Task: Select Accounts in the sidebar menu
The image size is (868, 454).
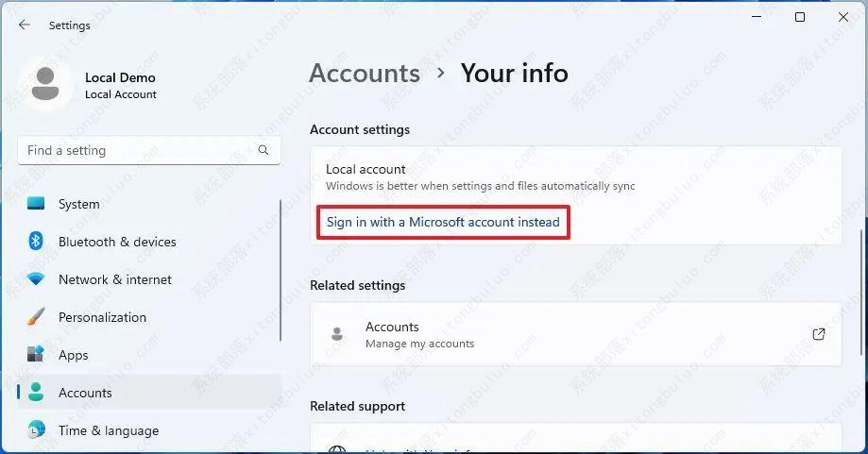Action: tap(85, 393)
